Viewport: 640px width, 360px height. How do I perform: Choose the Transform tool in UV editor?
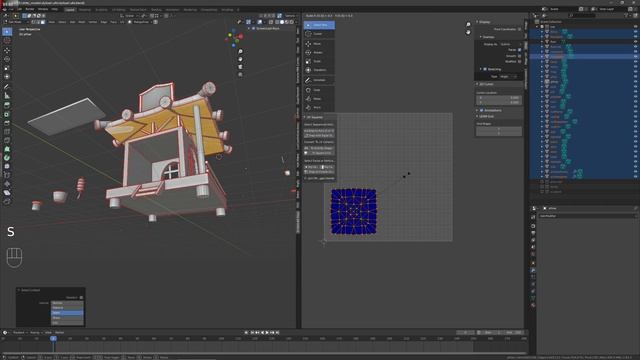(319, 70)
